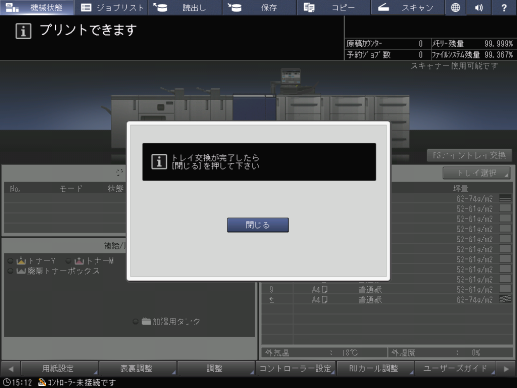The height and width of the screenshot is (388, 517).
Task: Open the 調整 menu button
Action: click(216, 368)
